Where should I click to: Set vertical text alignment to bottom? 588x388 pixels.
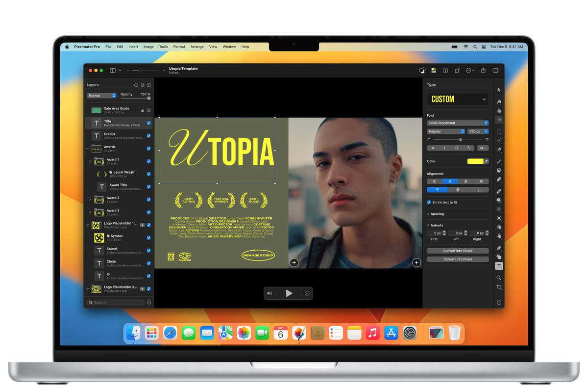tap(478, 190)
